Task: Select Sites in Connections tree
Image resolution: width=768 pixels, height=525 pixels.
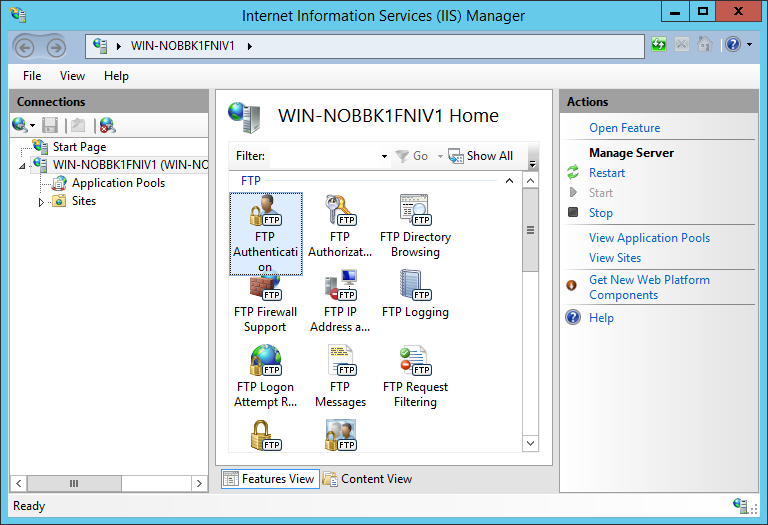Action: click(x=84, y=201)
